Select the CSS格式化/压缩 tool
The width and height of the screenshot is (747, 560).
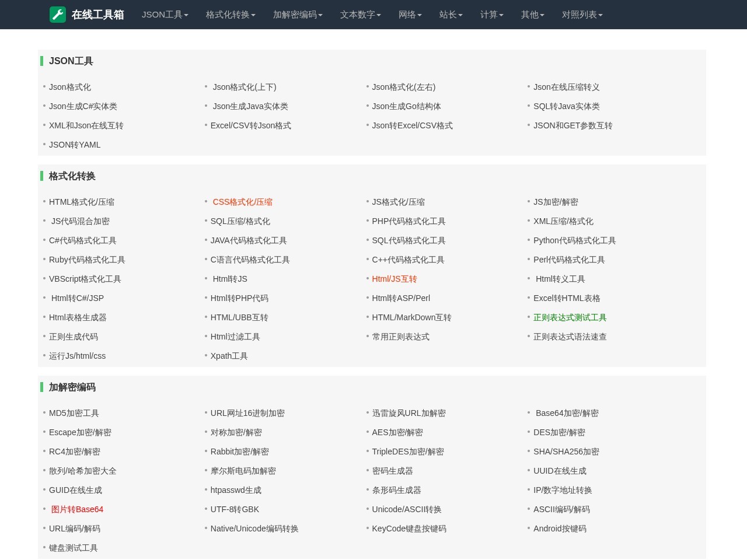point(243,202)
